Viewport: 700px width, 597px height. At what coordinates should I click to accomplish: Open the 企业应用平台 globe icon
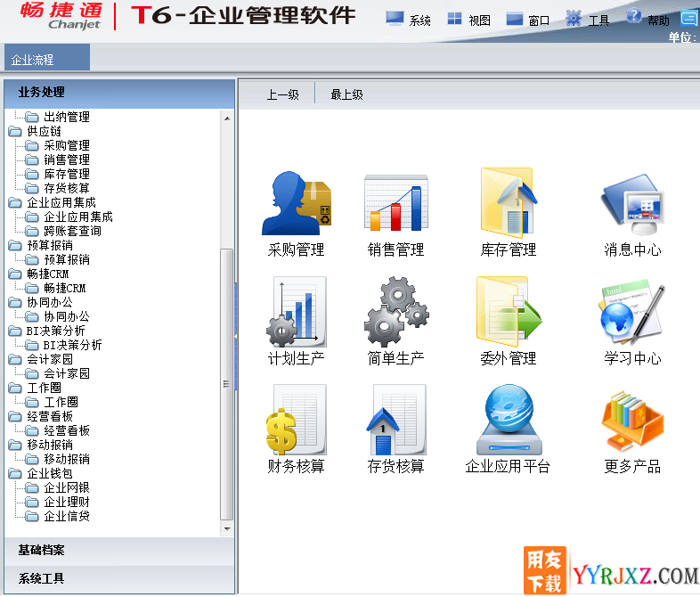tap(509, 420)
